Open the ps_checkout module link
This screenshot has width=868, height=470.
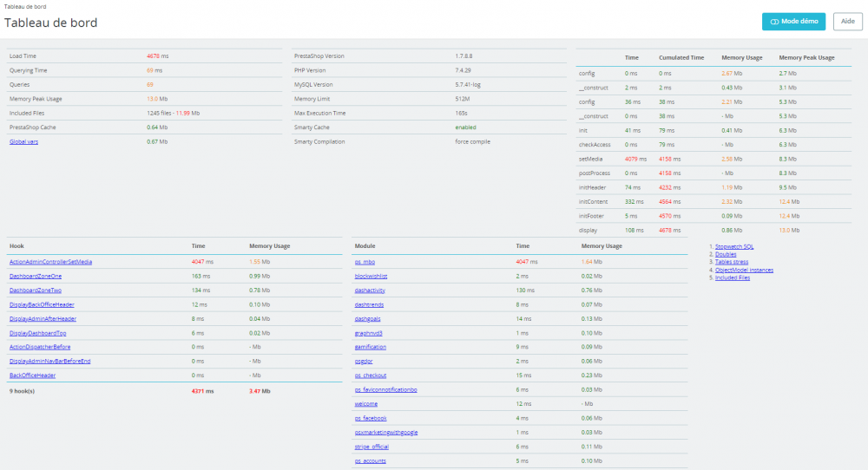371,375
